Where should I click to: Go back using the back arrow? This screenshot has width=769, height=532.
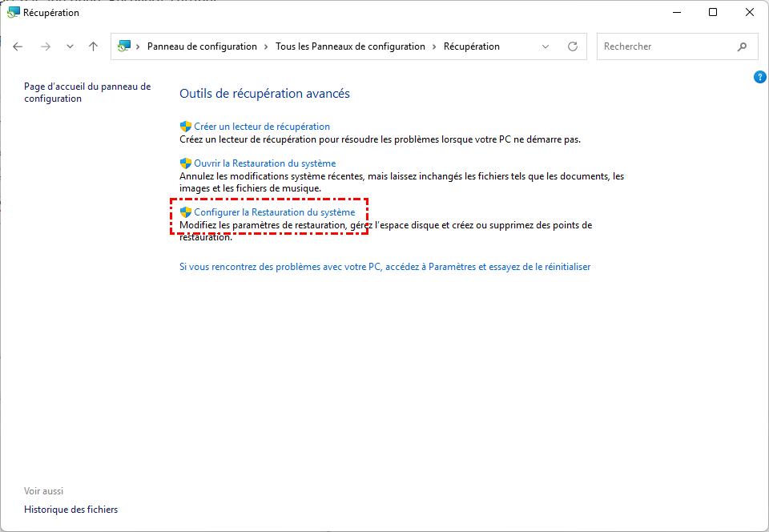18,46
